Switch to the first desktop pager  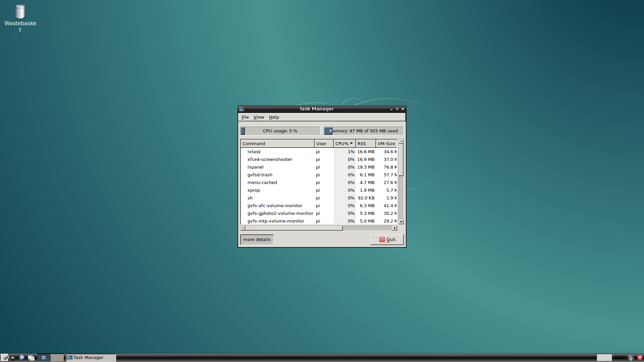[x=44, y=358]
